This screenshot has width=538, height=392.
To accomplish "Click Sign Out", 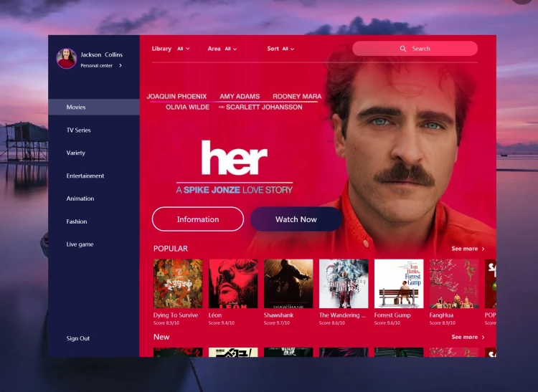I will click(x=78, y=338).
